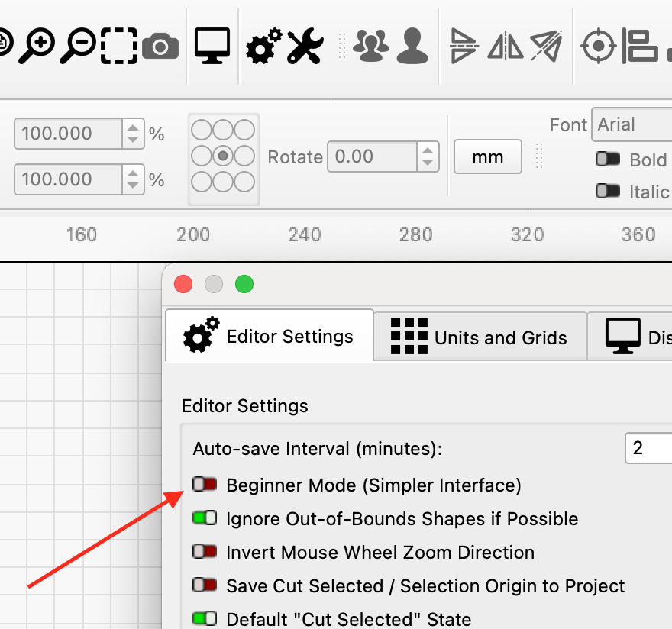Viewport: 672px width, 629px height.
Task: Click the Group icon with multiple people
Action: 371,46
